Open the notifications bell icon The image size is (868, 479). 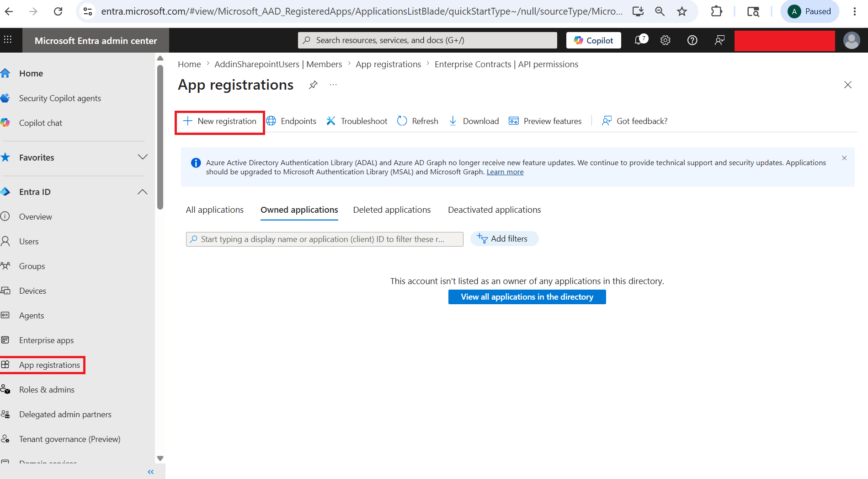[641, 40]
